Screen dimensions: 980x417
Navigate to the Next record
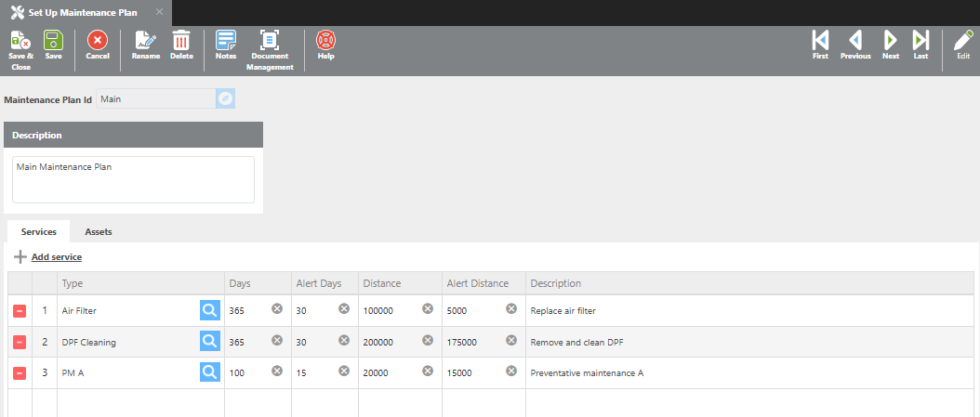coord(890,41)
